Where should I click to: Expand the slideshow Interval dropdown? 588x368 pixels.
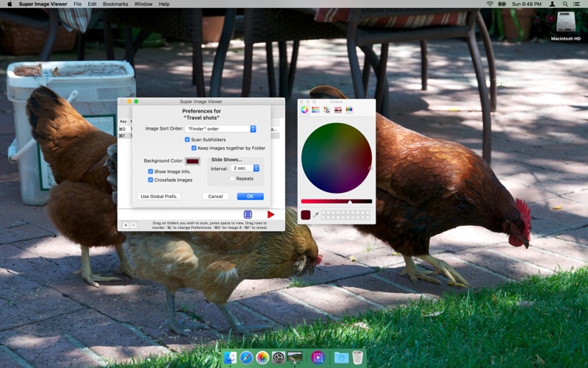(245, 169)
